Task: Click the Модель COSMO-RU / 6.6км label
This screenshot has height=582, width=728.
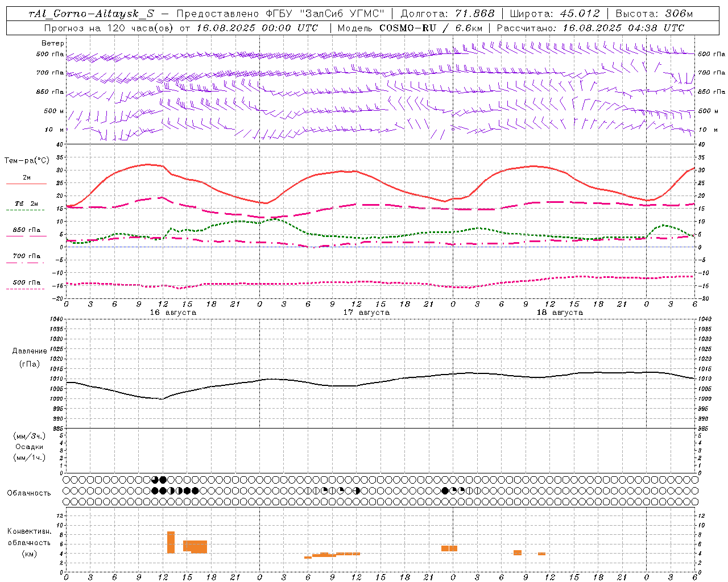Action: [x=410, y=28]
